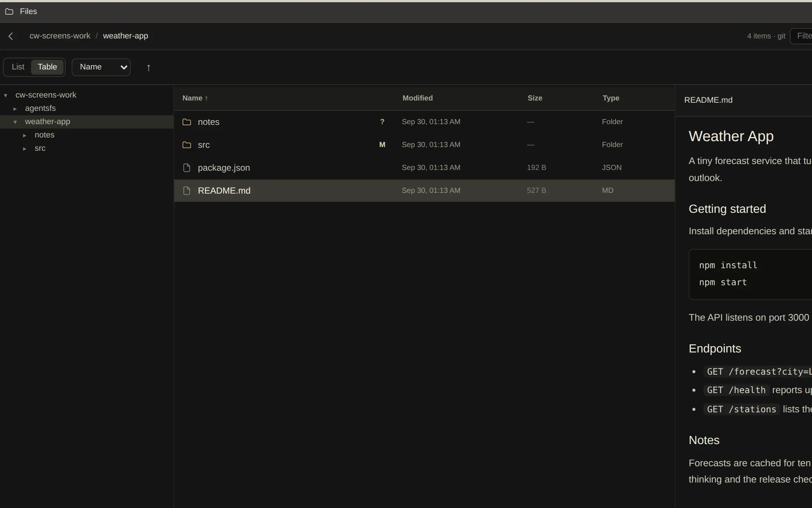Select src in the folder tree
Viewport: 812px width, 508px height.
click(x=40, y=148)
